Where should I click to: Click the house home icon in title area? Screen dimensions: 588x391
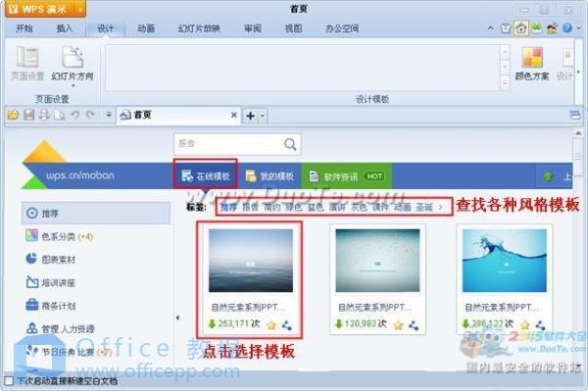click(521, 28)
